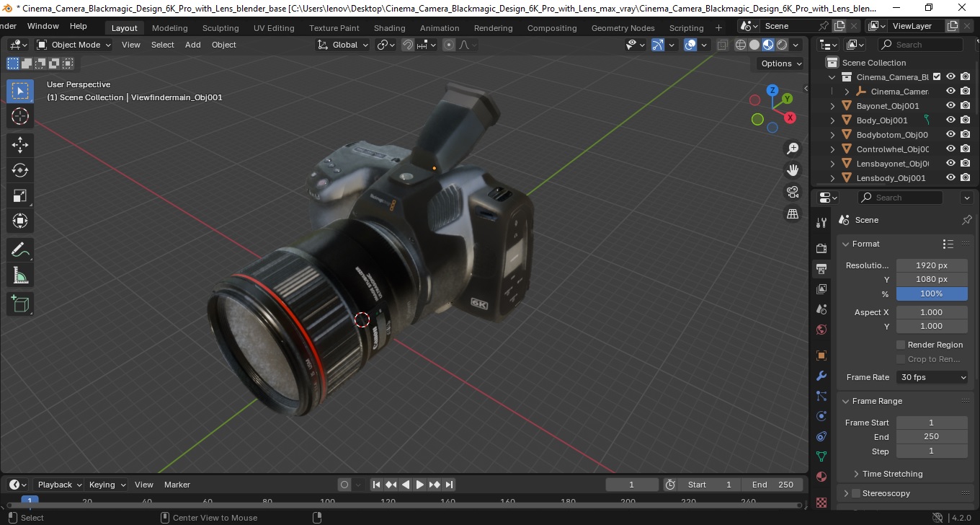
Task: Jump to the timeline end frame
Action: point(449,485)
